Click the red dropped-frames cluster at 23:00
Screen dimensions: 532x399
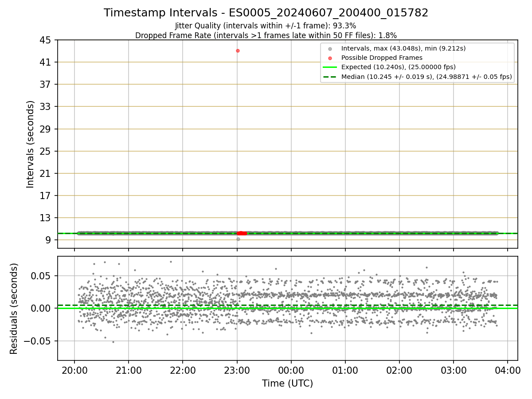pyautogui.click(x=242, y=233)
